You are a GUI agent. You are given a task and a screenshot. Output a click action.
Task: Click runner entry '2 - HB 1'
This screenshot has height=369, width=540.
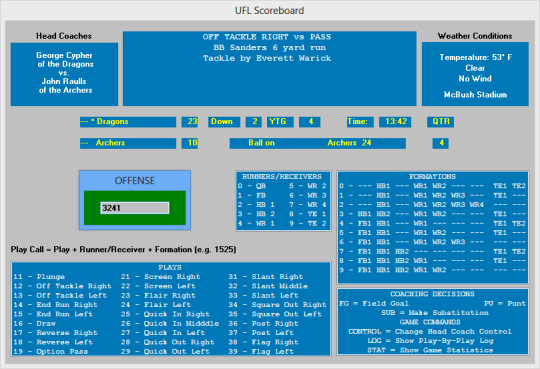coord(256,205)
